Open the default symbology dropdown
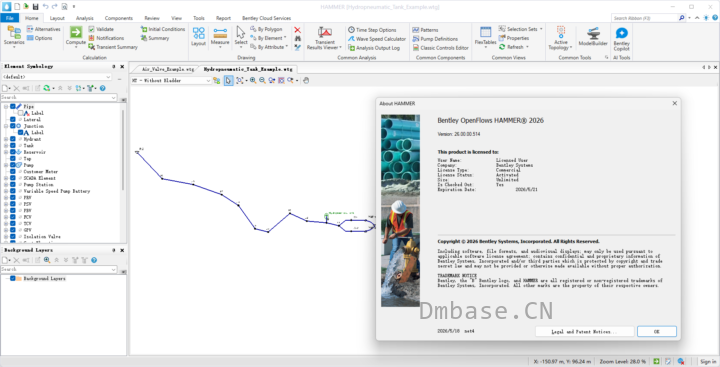Screen dimensions: 720x367 click(56, 77)
